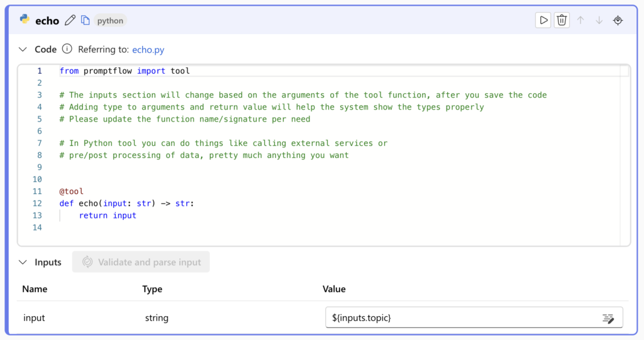Click the return input code line
This screenshot has height=340, width=644.
[x=108, y=215]
